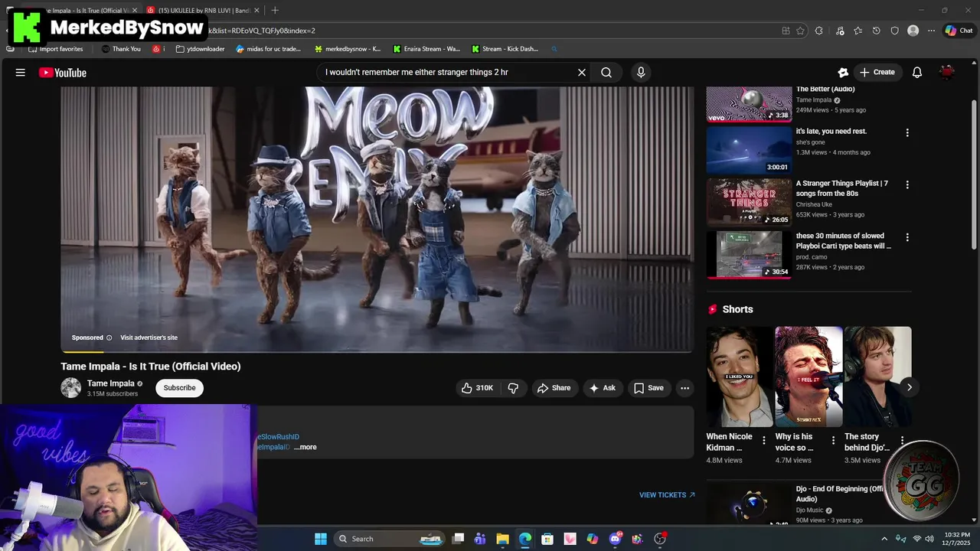
Task: Open more actions below the video
Action: 685,388
